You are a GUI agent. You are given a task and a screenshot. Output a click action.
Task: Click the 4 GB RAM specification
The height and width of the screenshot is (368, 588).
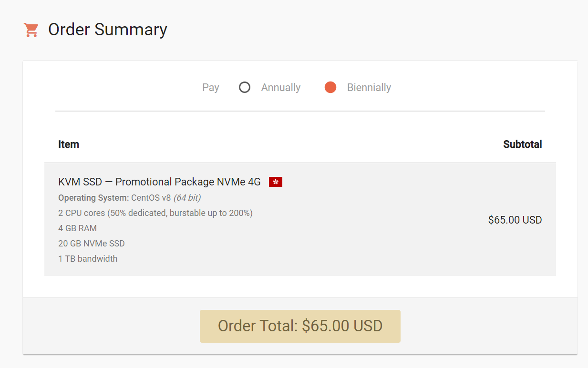pos(77,228)
